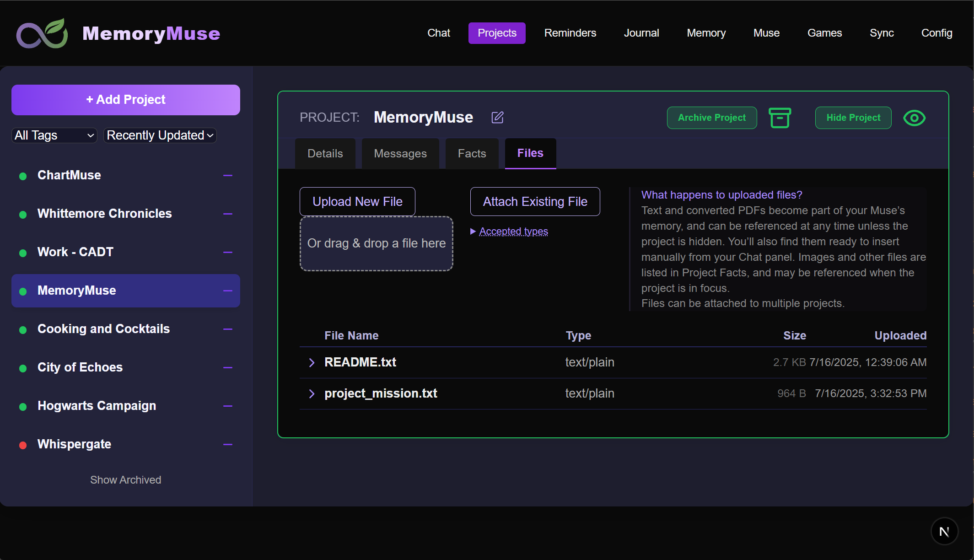This screenshot has height=560, width=974.
Task: Click the MemoryMuse logo icon
Action: 42,33
